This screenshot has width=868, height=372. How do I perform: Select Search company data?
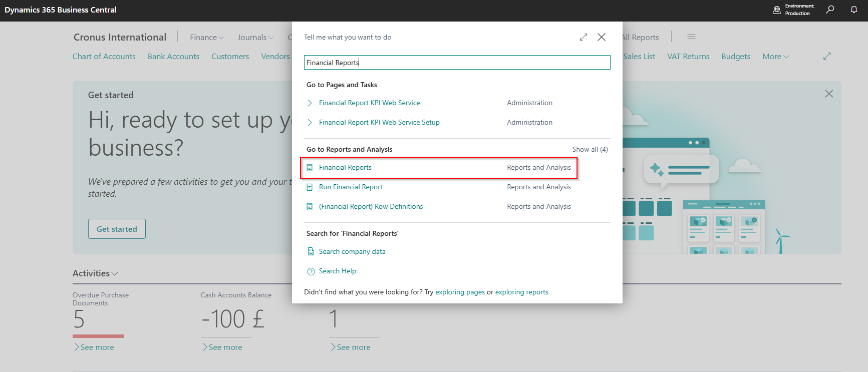pyautogui.click(x=352, y=251)
